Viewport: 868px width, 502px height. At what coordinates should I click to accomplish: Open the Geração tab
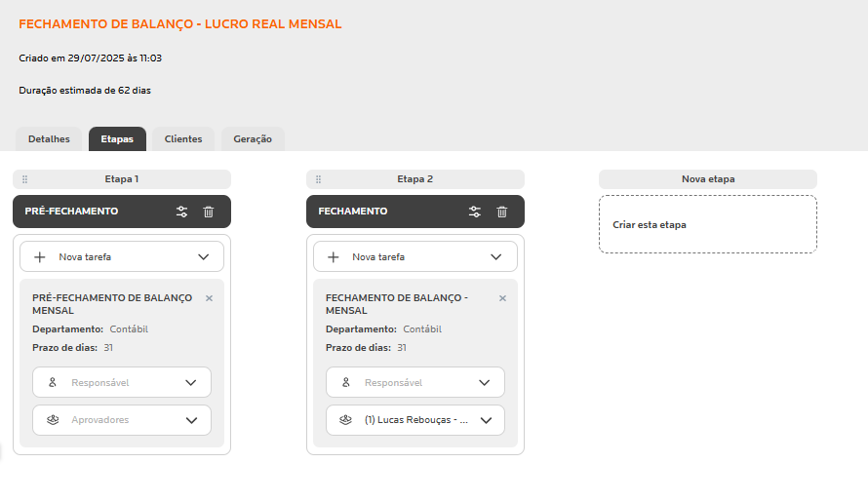point(253,139)
